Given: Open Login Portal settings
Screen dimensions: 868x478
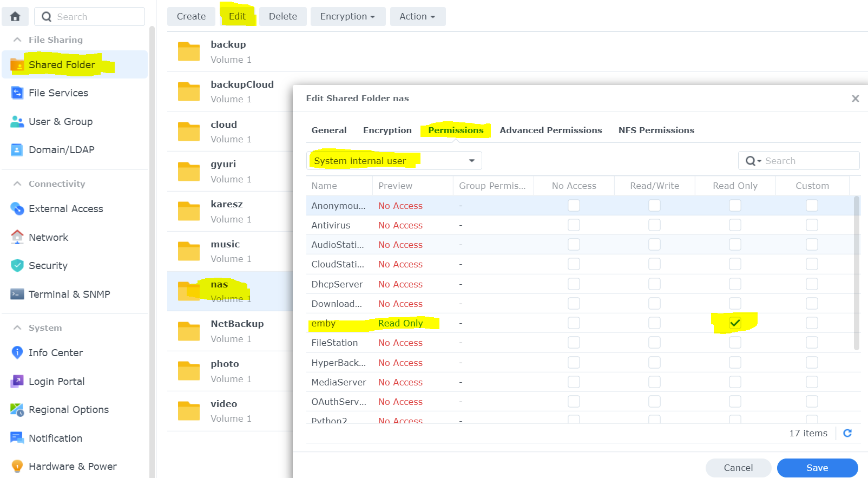Looking at the screenshot, I should point(75,382).
